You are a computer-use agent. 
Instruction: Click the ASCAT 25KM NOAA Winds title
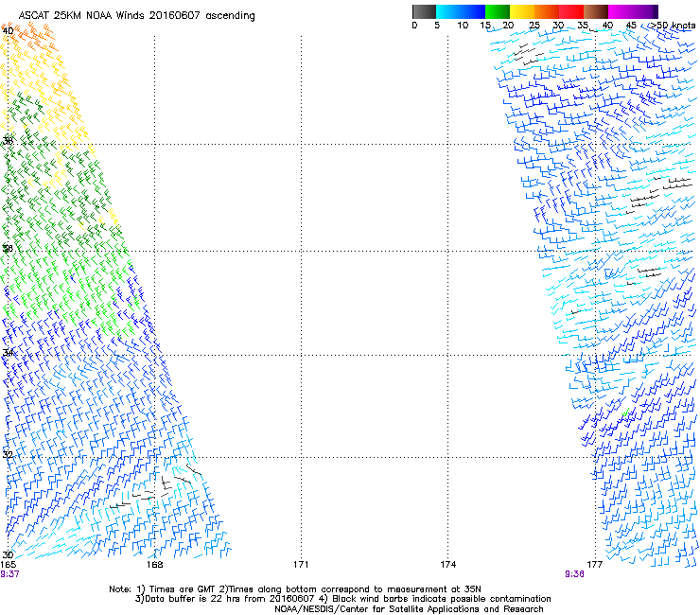click(x=136, y=16)
